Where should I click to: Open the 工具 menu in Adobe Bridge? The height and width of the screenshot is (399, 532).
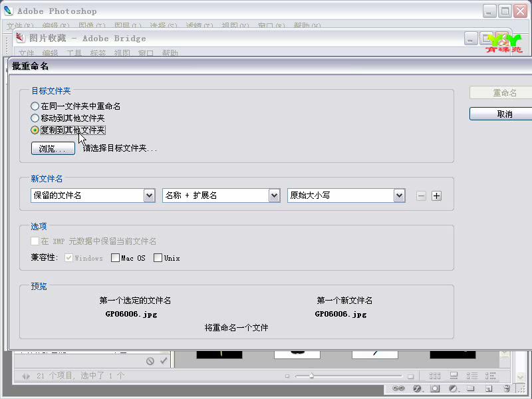pos(74,53)
